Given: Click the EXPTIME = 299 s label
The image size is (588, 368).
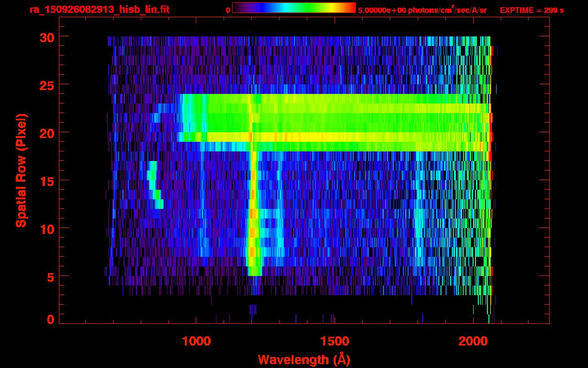Looking at the screenshot, I should [x=531, y=10].
